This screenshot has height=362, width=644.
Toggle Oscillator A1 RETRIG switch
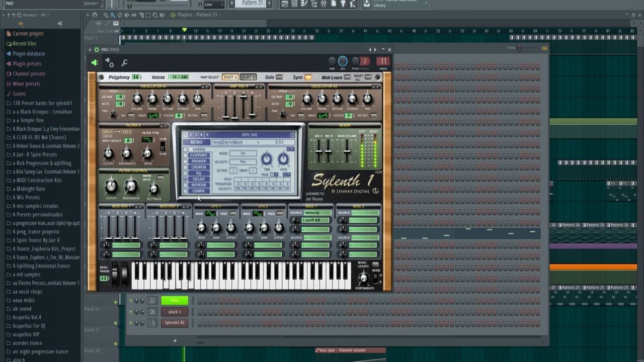coord(204,116)
